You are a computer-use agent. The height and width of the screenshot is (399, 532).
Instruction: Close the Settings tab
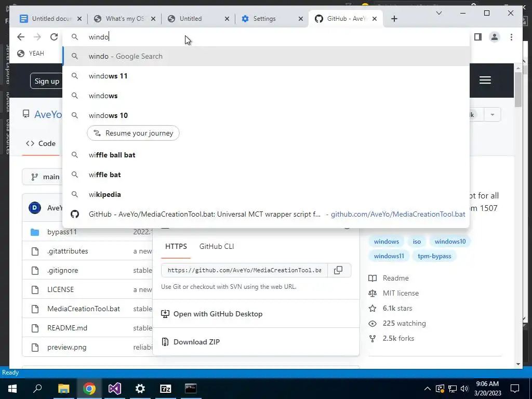pyautogui.click(x=301, y=19)
